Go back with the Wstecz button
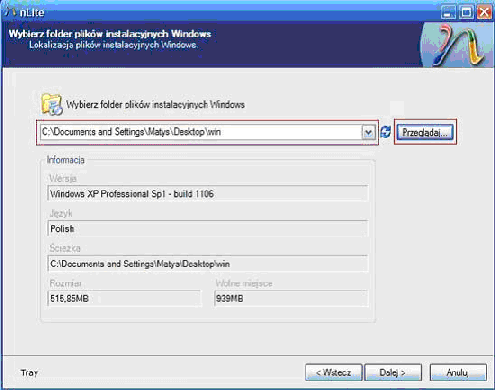The image size is (495, 390). coord(333,372)
